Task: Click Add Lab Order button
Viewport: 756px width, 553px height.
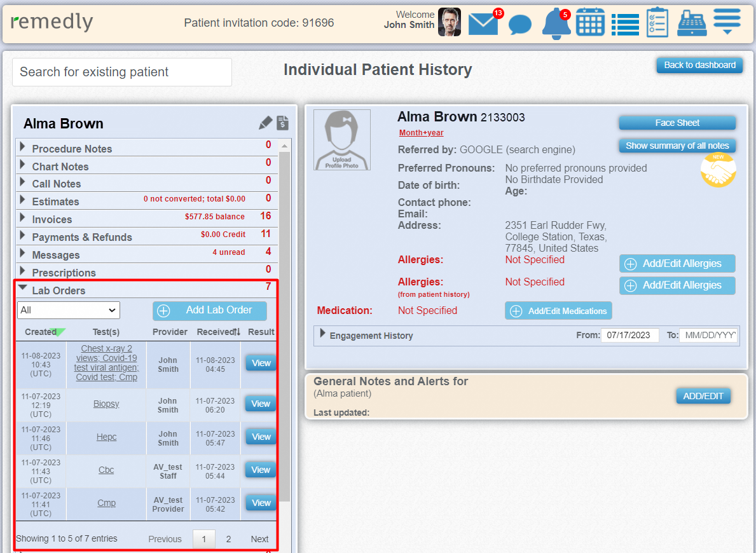Action: (x=209, y=310)
